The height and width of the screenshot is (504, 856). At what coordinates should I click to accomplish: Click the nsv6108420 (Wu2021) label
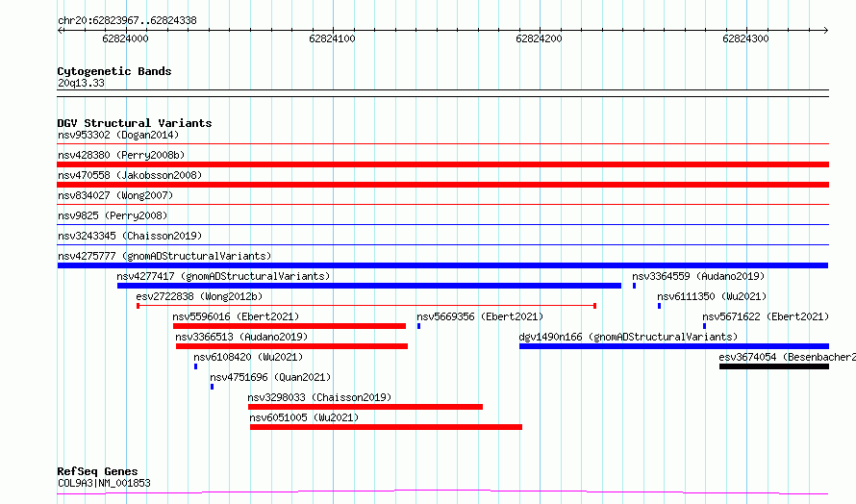pyautogui.click(x=248, y=357)
